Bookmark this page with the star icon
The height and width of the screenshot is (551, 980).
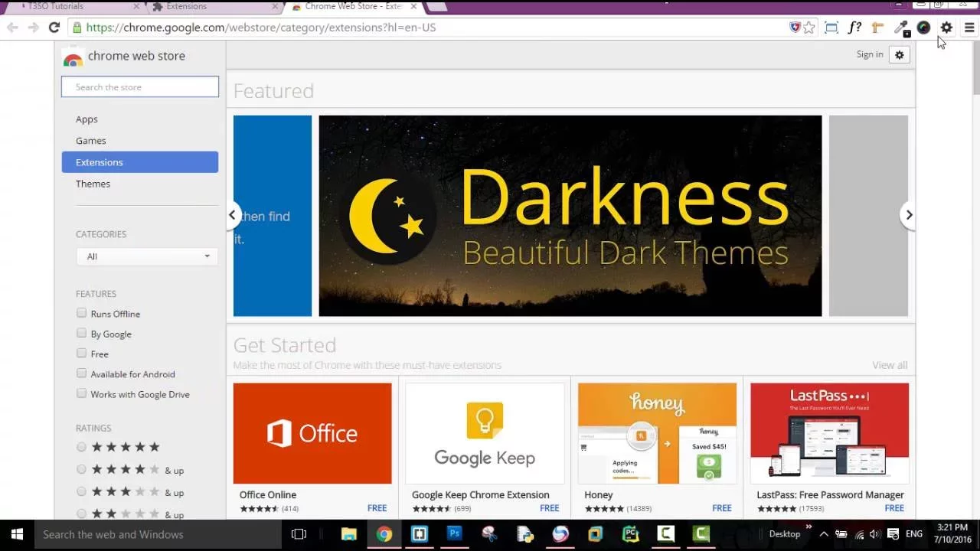tap(809, 28)
